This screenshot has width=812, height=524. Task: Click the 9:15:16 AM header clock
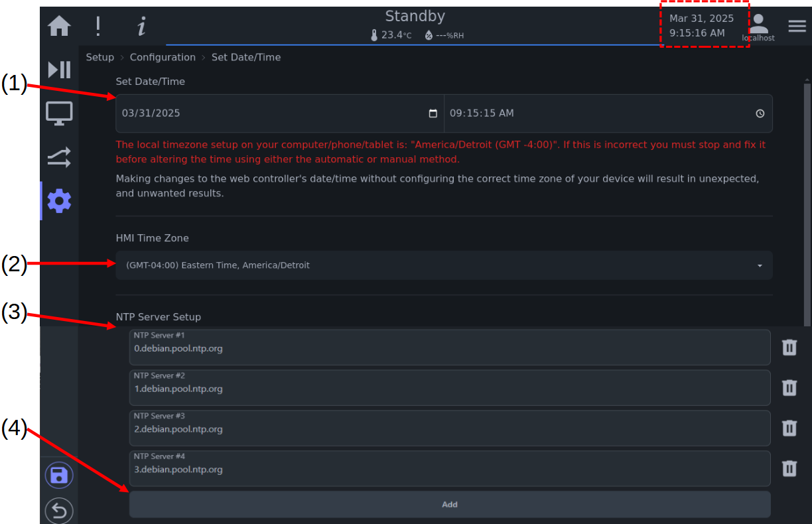coord(697,33)
